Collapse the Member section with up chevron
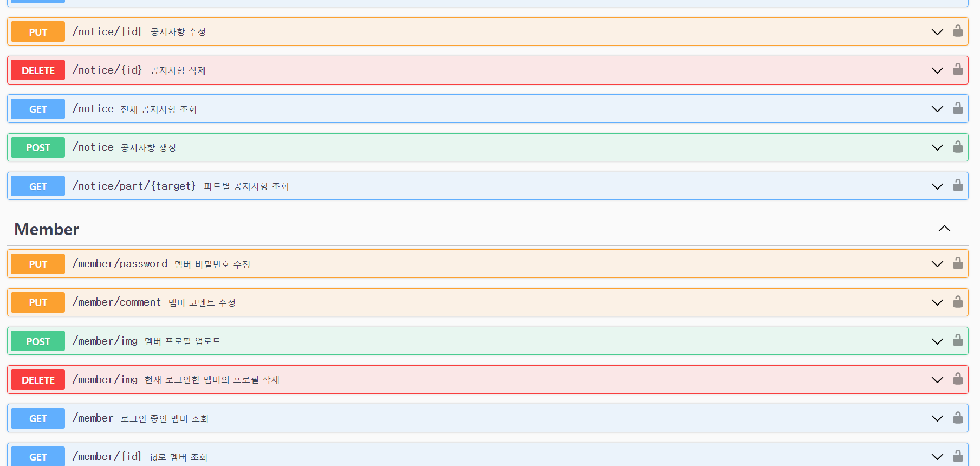 (x=944, y=229)
